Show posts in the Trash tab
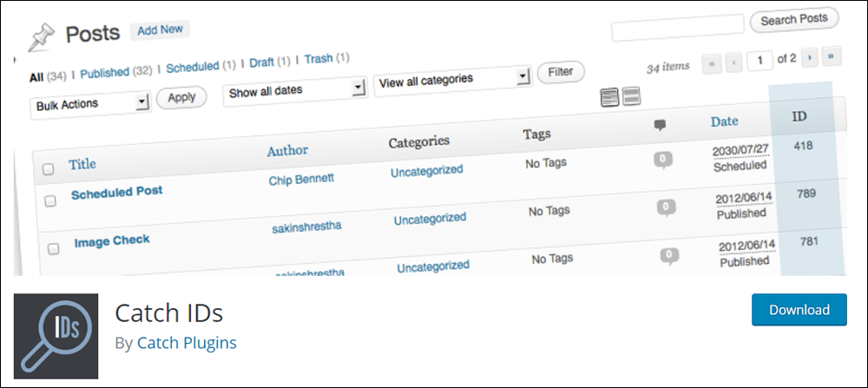Screen dimensions: 868x388 319,59
